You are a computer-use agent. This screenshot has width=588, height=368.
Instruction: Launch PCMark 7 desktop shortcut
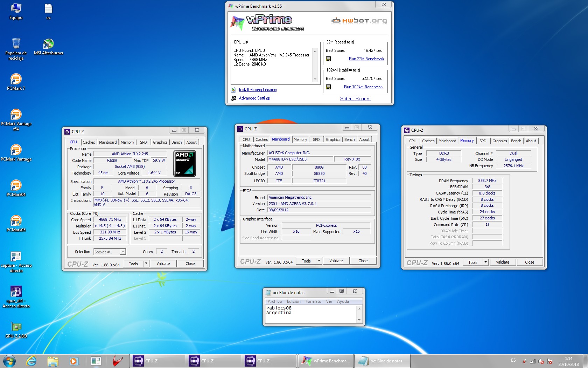(16, 82)
